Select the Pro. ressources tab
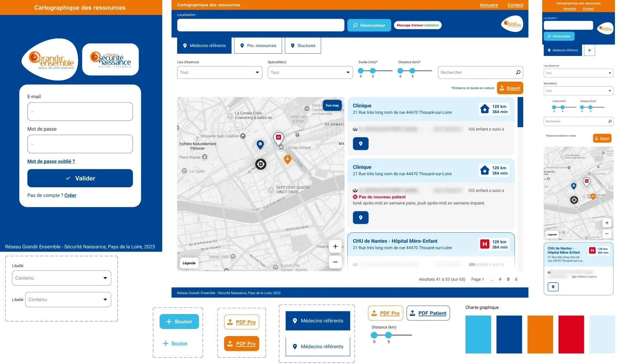 (258, 45)
